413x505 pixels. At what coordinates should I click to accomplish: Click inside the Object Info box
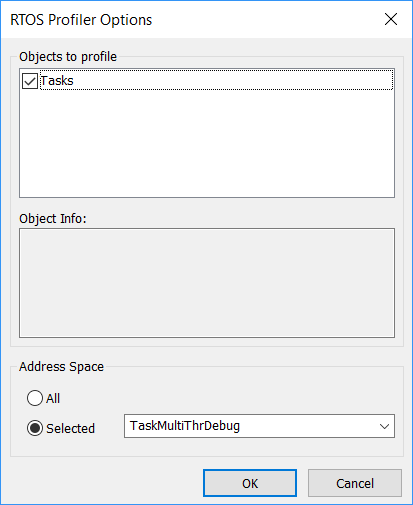[x=207, y=283]
